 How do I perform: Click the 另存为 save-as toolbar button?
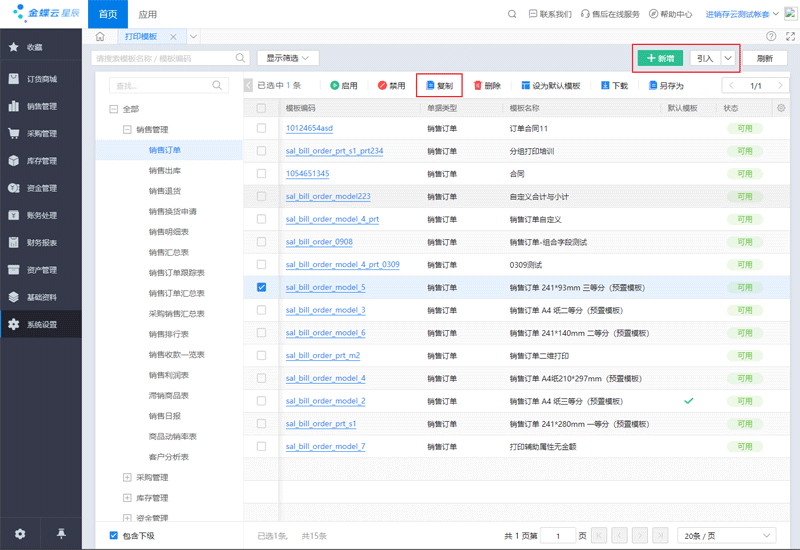click(x=666, y=86)
